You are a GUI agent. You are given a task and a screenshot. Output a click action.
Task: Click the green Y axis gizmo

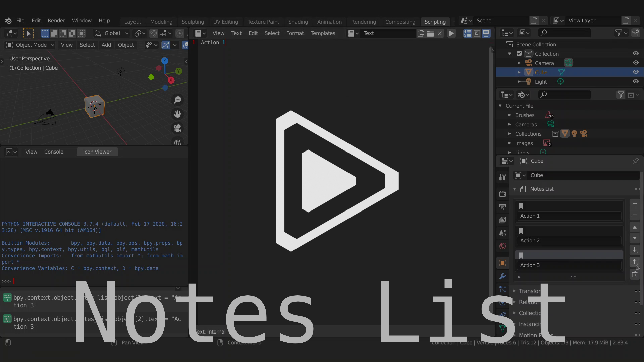(179, 71)
